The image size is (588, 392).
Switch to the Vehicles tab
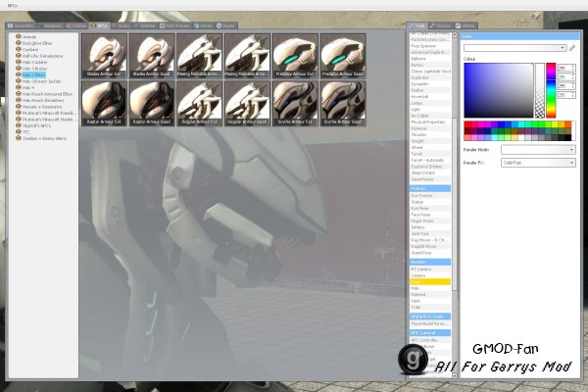click(144, 25)
